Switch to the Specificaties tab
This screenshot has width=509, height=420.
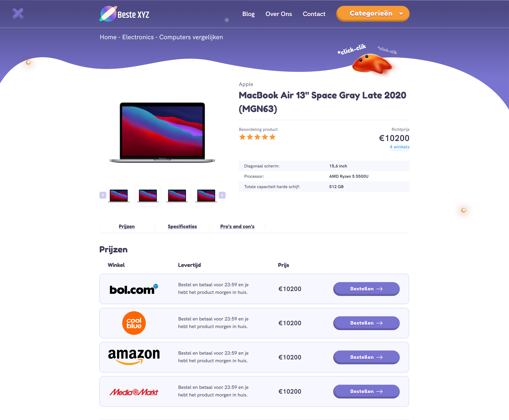click(182, 226)
